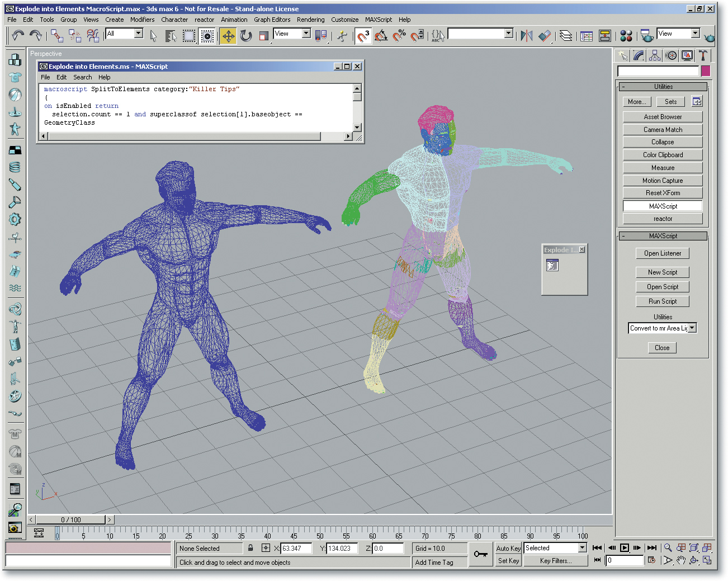Click the time slider 0 / 100 handle
This screenshot has width=728, height=581.
coord(70,519)
